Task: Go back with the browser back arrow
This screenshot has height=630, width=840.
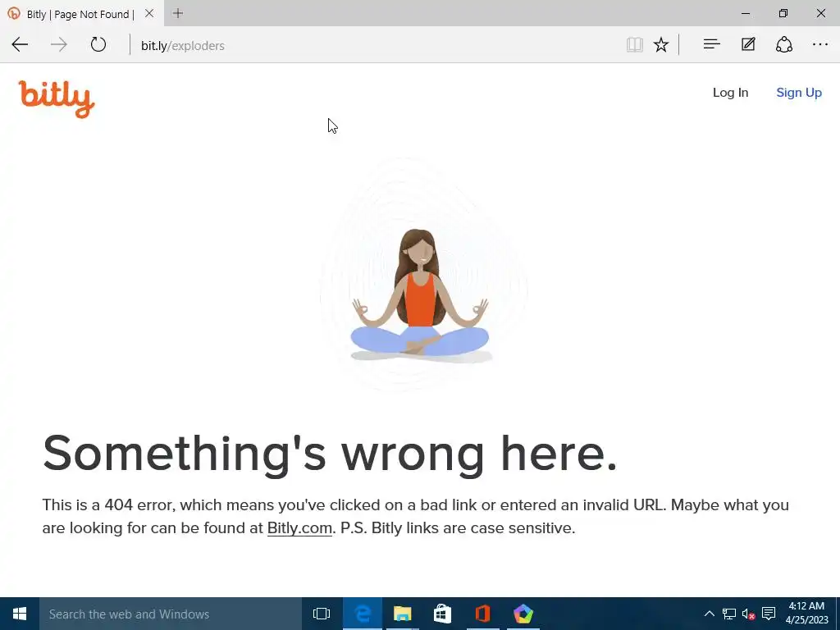Action: (20, 44)
